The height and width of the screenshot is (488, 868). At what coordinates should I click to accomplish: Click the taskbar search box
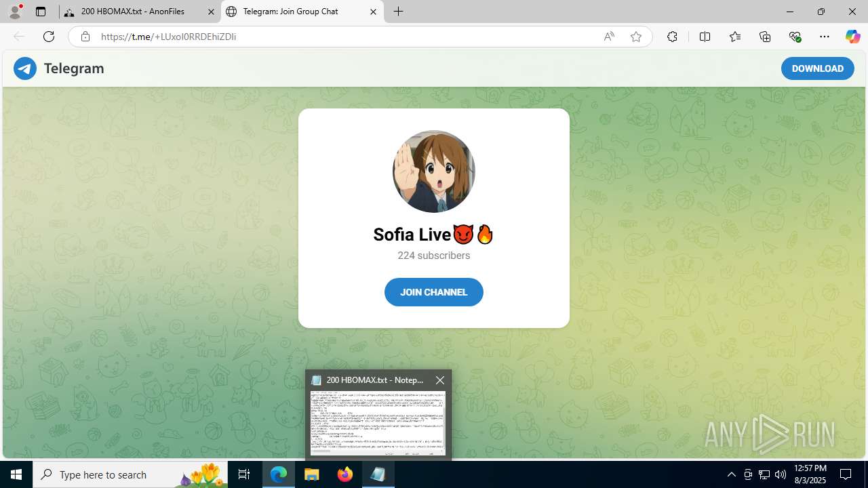click(x=130, y=474)
